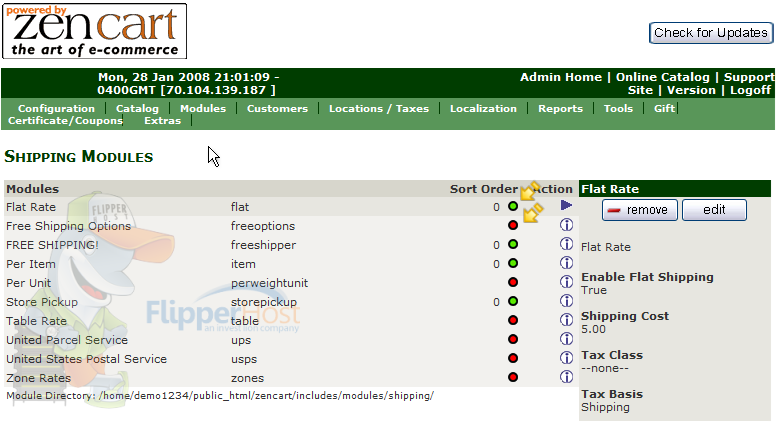Select the Free Shipping Options row
This screenshot has width=776, height=422.
290,226
